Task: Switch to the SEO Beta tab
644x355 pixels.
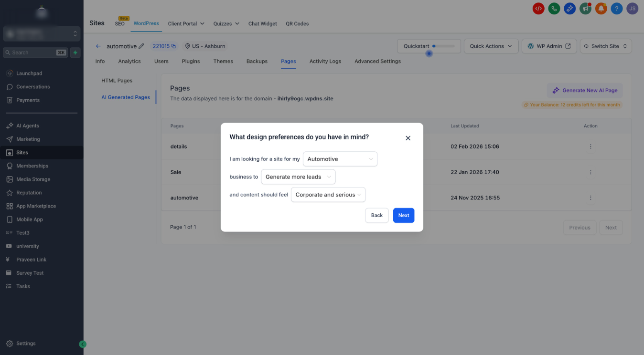Action: [120, 24]
